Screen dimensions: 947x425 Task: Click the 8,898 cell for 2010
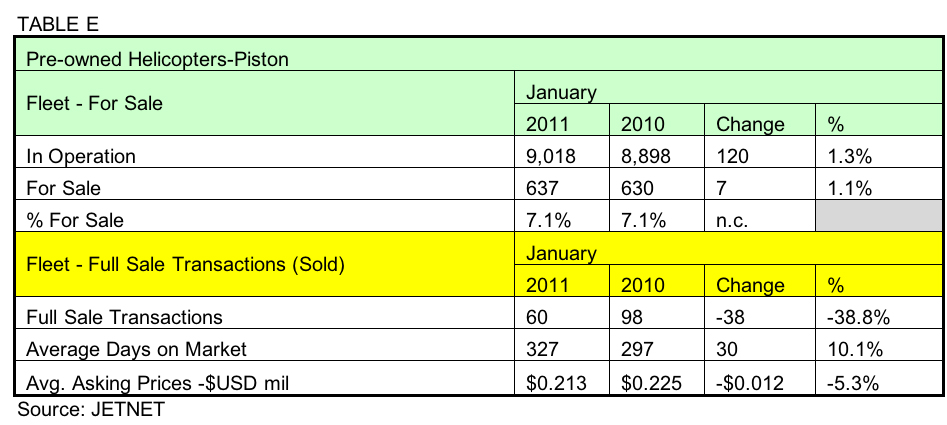[646, 156]
